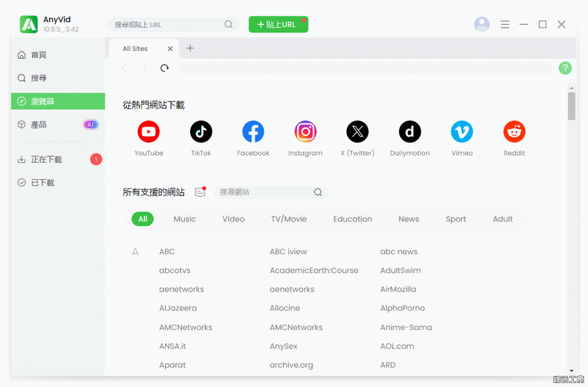588x387 pixels.
Task: Go to 正在下載 in sidebar
Action: 46,160
